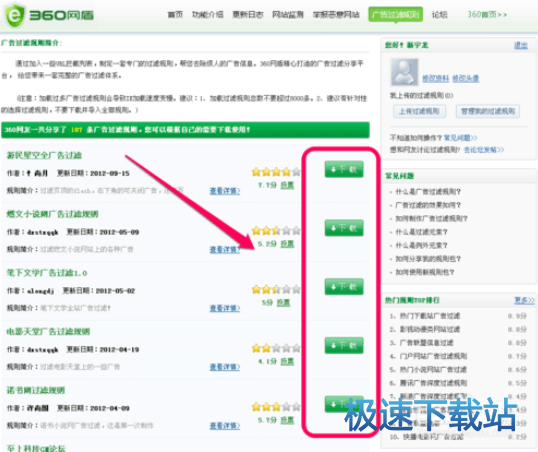The height and width of the screenshot is (452, 538).
Task: Open FAQ 什么是例外元素?
Action: coord(421,245)
